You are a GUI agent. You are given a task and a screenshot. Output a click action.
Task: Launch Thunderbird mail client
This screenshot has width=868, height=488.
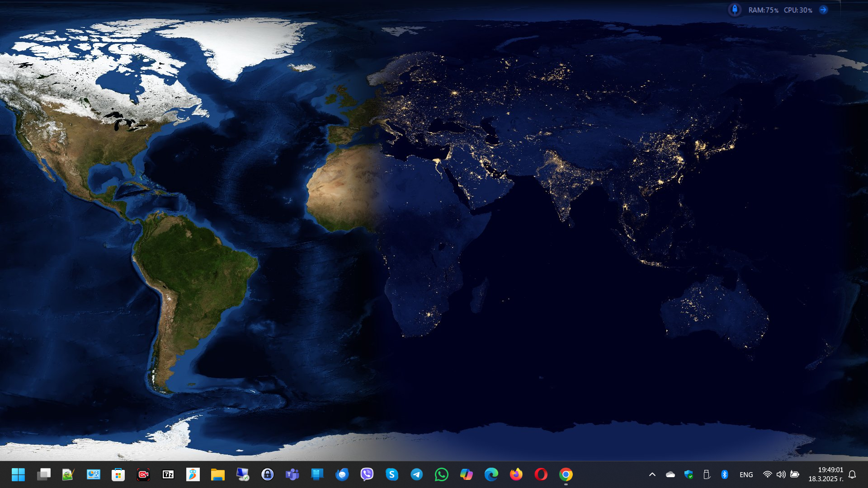(342, 474)
